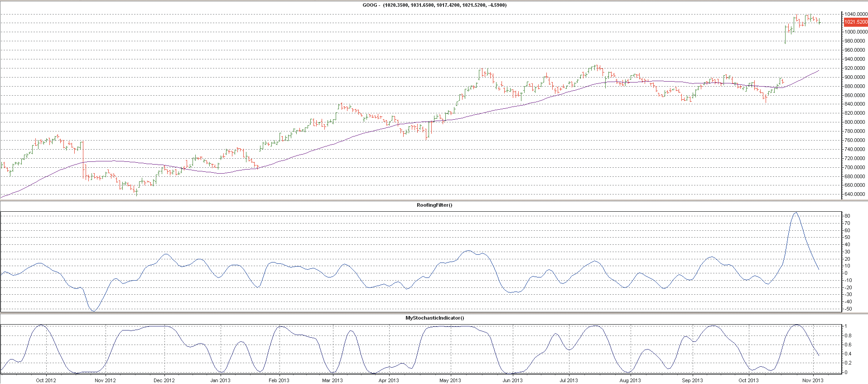
Task: Click the 30 label on RoofingFilter axis
Action: pos(847,252)
